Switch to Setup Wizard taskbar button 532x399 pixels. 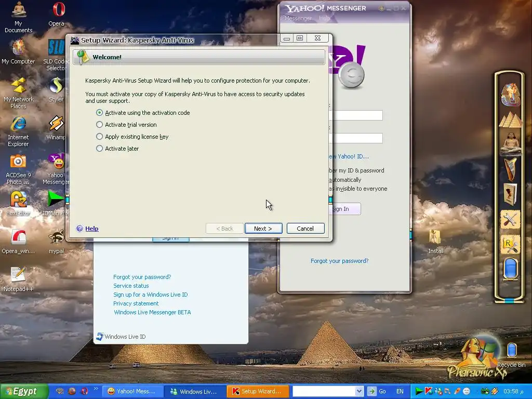click(x=258, y=391)
